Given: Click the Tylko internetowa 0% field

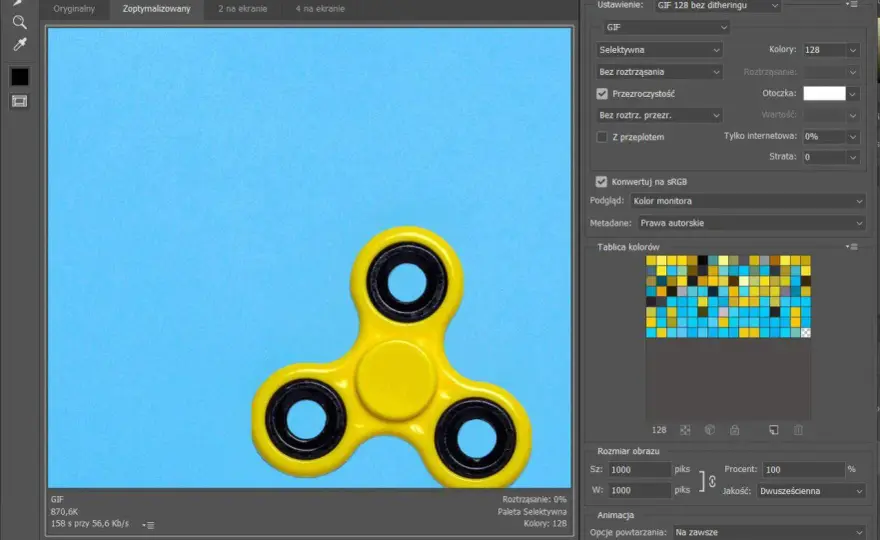Looking at the screenshot, I should [x=824, y=136].
